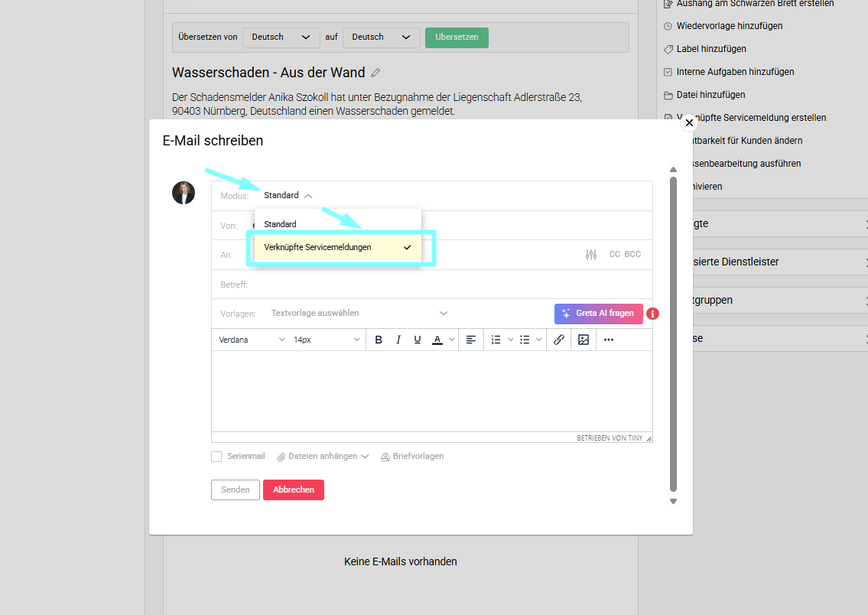Insert a numbered list
Viewport: 868px width, 615px height.
(x=496, y=340)
